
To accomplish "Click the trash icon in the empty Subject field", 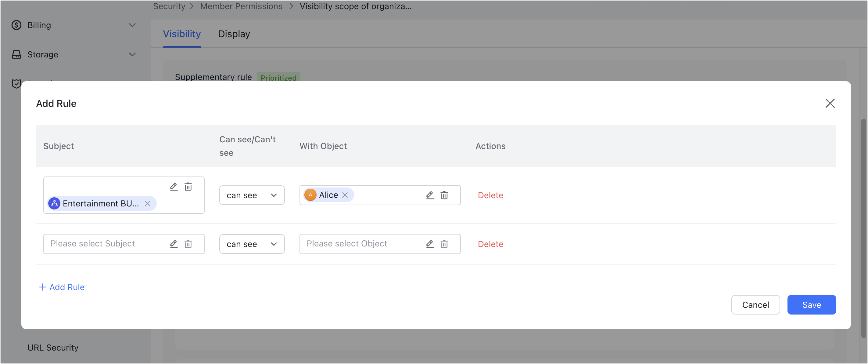I will [x=188, y=244].
